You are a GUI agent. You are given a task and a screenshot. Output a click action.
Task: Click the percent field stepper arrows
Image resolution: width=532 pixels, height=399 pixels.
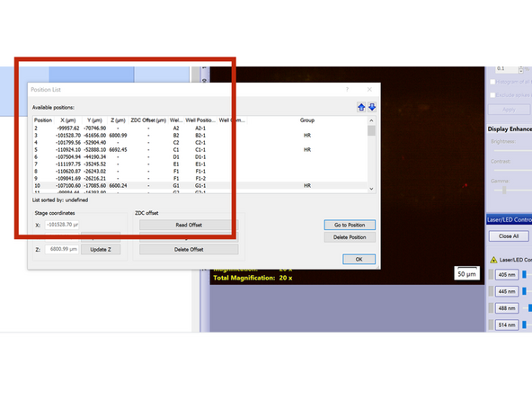[521, 69]
